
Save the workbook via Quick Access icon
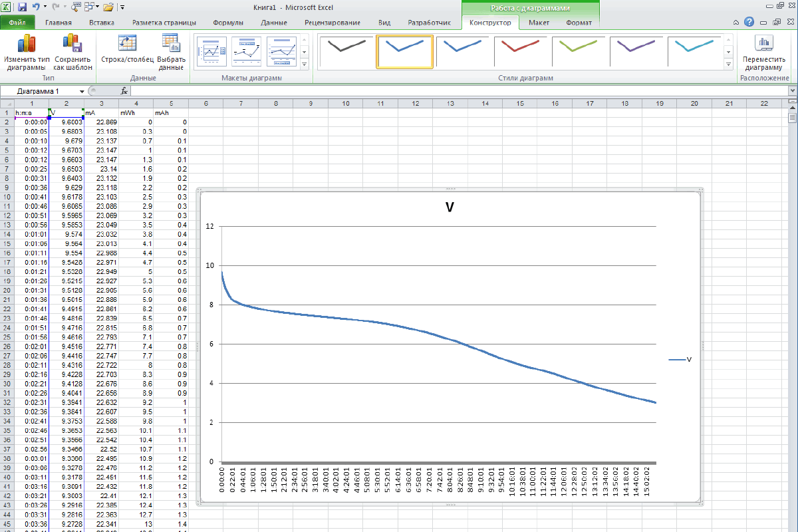[x=23, y=5]
